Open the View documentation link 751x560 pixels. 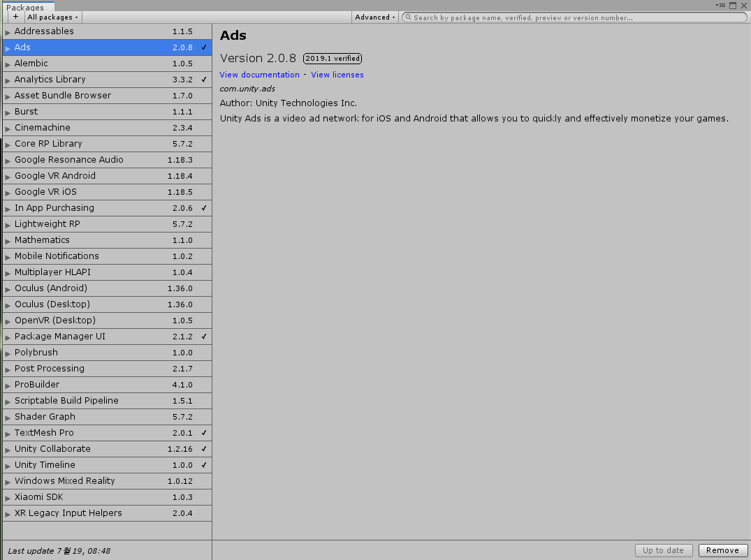260,75
